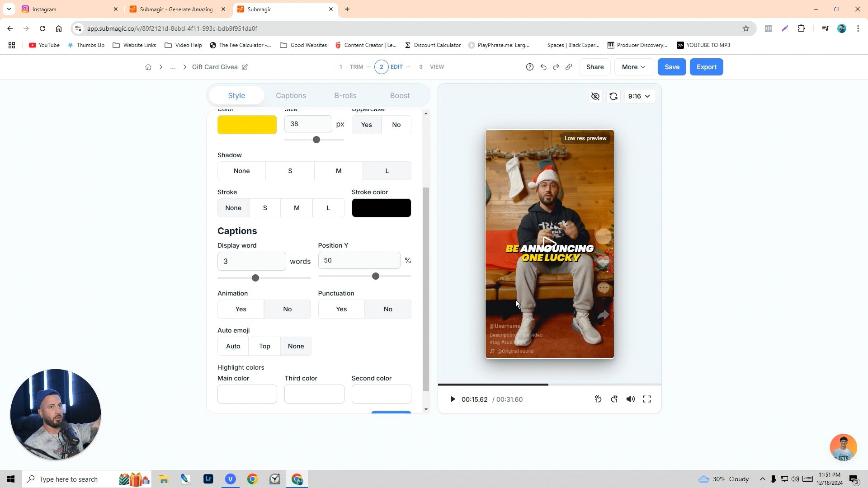Redo the last edit

[x=556, y=67]
